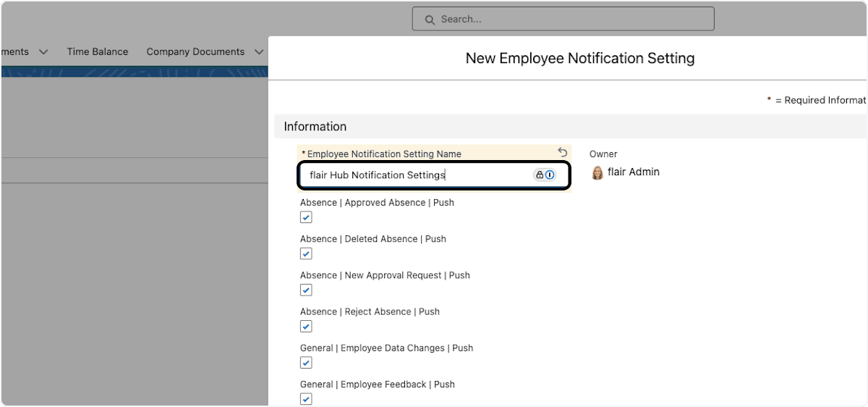Viewport: 868px width, 407px height.
Task: Focus the Search box at top
Action: (563, 20)
